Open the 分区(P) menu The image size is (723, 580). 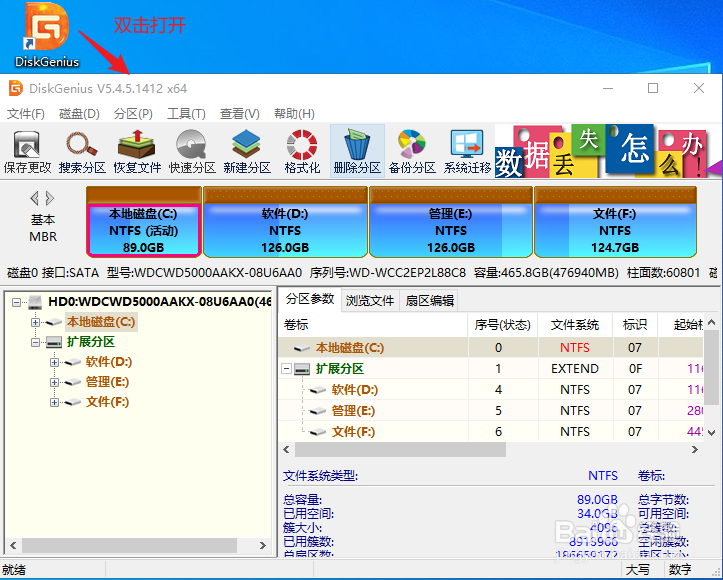133,113
